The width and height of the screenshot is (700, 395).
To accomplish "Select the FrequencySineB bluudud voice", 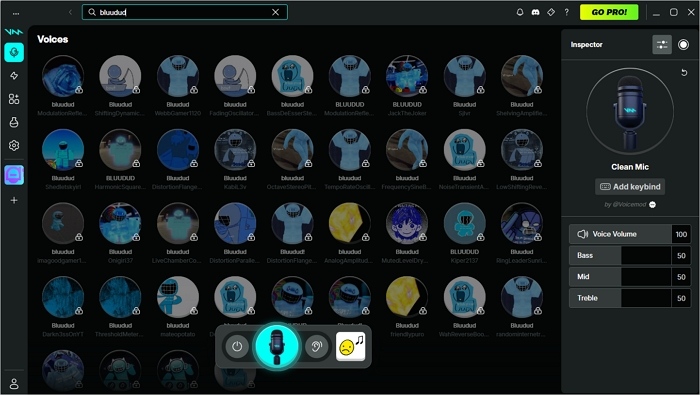I will click(x=407, y=150).
